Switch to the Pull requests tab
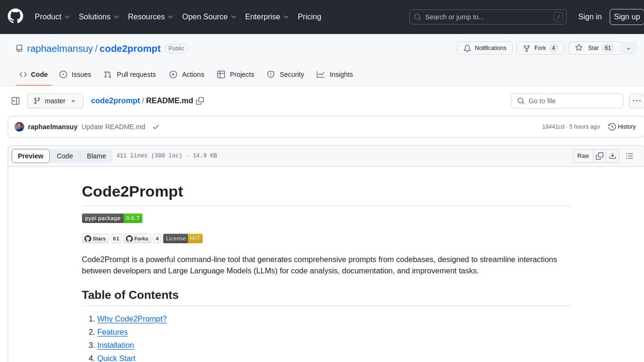The image size is (644, 362). coord(130,74)
